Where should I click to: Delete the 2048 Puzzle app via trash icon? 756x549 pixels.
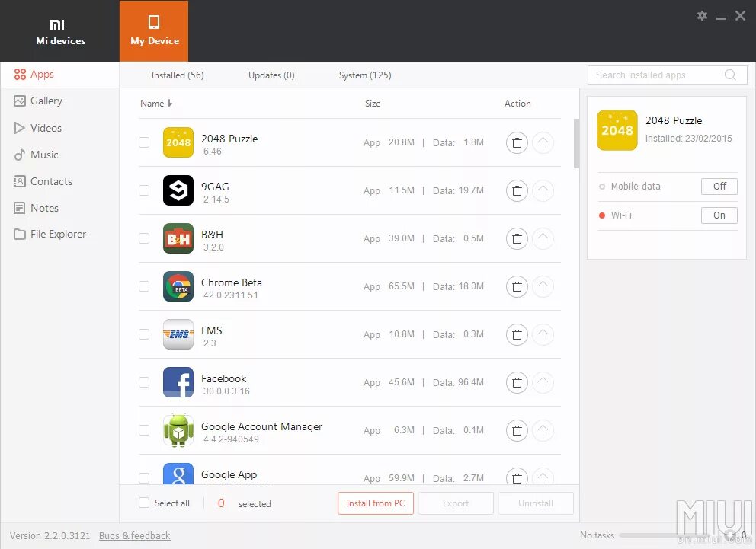tap(517, 142)
